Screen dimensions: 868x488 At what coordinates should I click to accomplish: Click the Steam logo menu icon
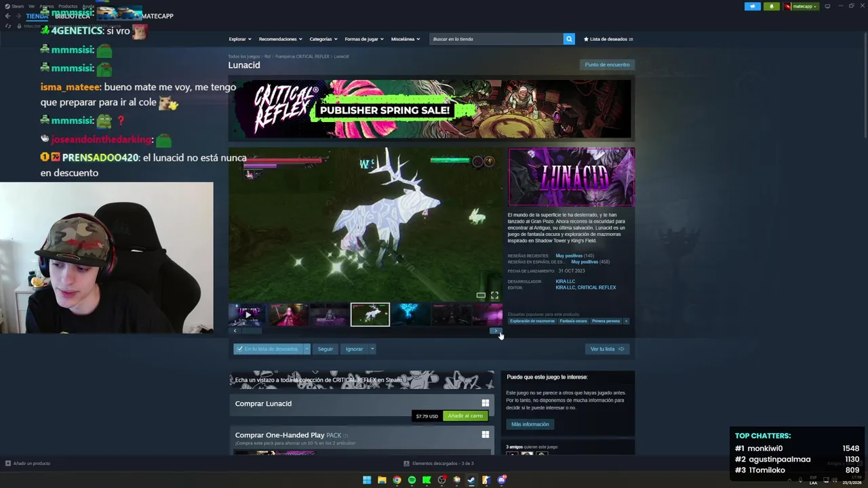coord(8,6)
